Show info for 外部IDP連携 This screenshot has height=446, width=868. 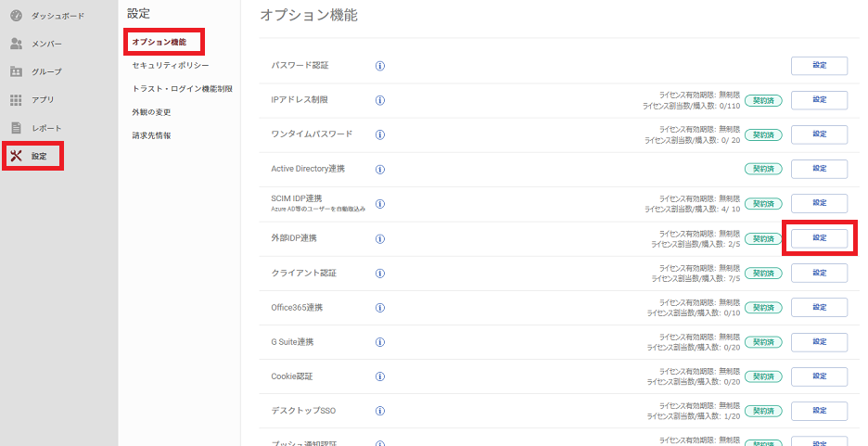coord(380,239)
